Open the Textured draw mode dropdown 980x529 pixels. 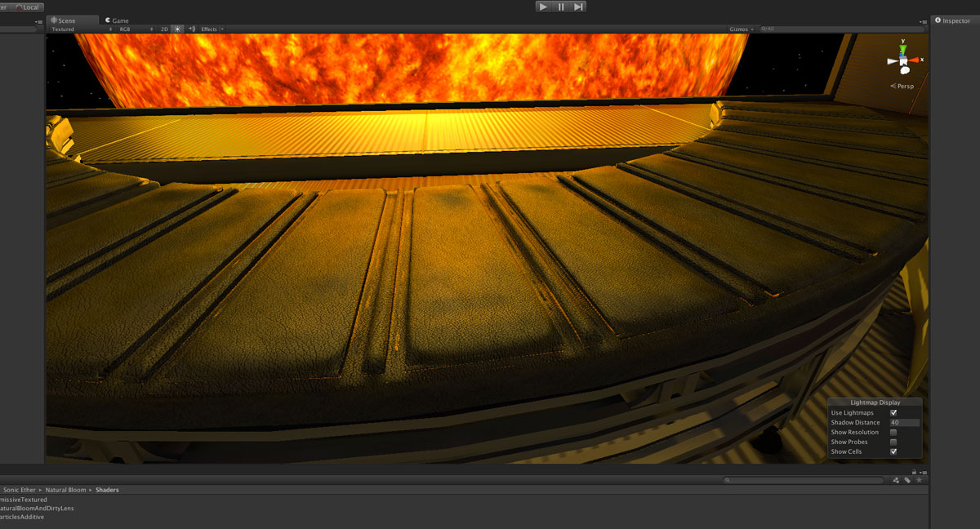[x=82, y=29]
